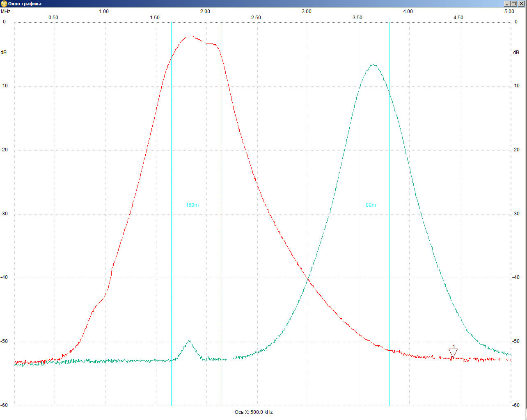Viewport: 527px width, 420px height.
Task: Select marker 1 triangle on red trace
Action: (453, 353)
